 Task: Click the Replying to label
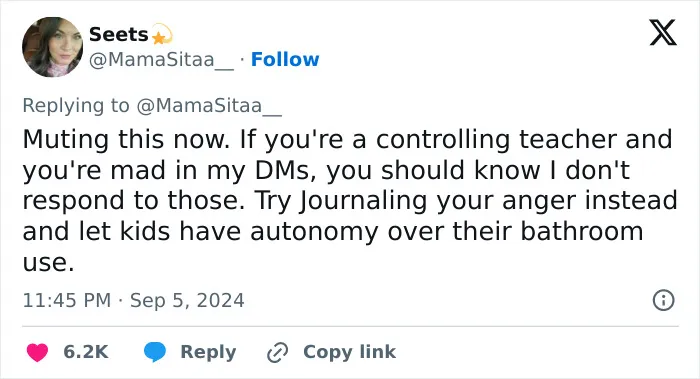(76, 106)
